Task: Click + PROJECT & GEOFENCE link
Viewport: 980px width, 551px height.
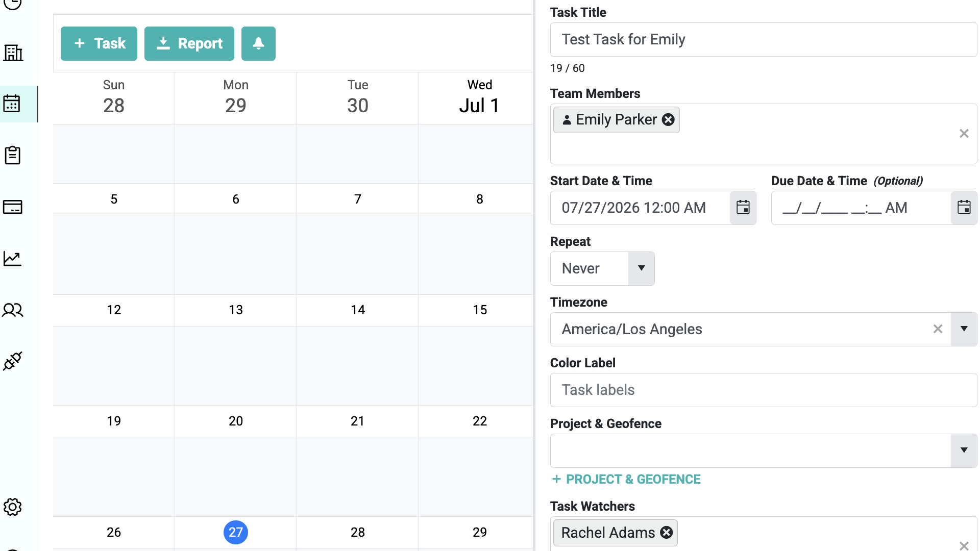Action: coord(626,479)
